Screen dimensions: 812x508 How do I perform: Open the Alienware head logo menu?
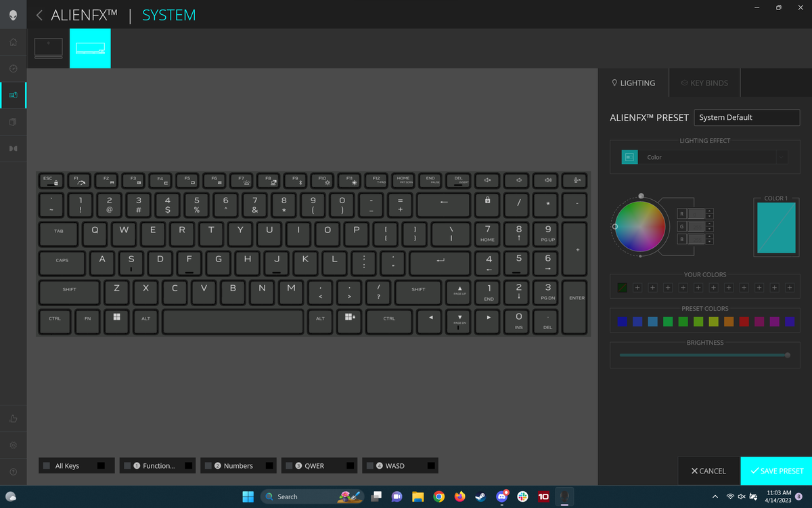pos(13,14)
